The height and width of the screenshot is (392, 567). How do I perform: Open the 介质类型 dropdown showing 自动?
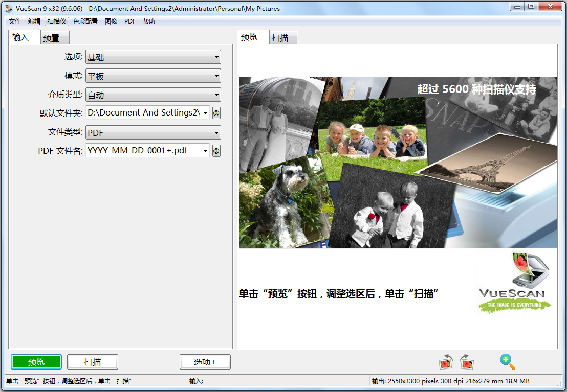(x=154, y=95)
